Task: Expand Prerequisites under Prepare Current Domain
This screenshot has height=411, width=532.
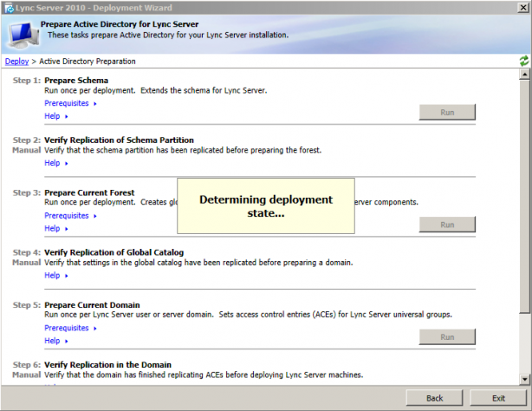Action: [70, 328]
